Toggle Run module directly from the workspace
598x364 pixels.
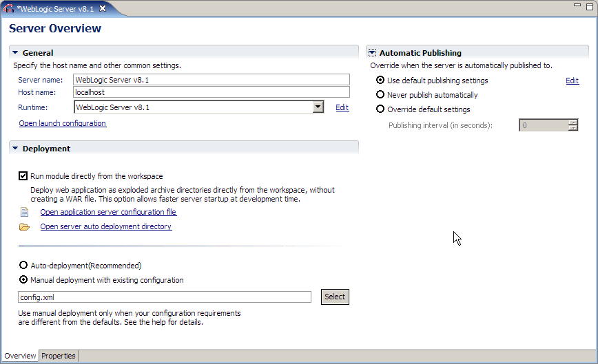[x=23, y=176]
